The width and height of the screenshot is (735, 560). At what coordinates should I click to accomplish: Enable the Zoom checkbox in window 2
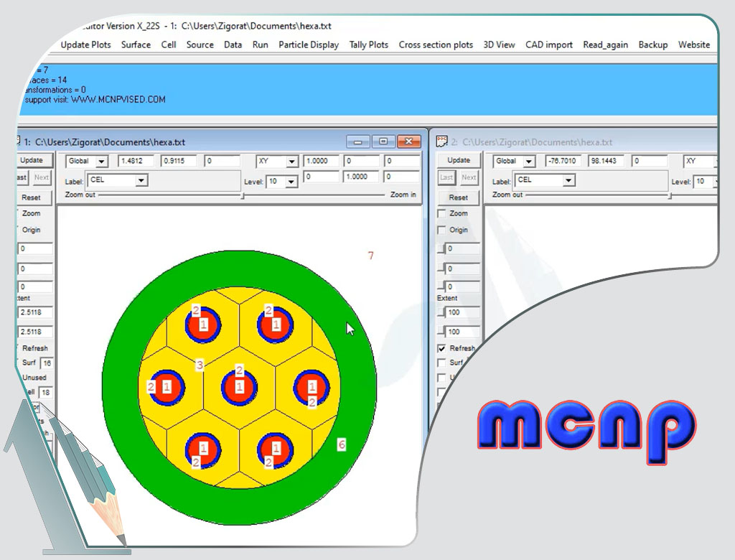(x=441, y=213)
